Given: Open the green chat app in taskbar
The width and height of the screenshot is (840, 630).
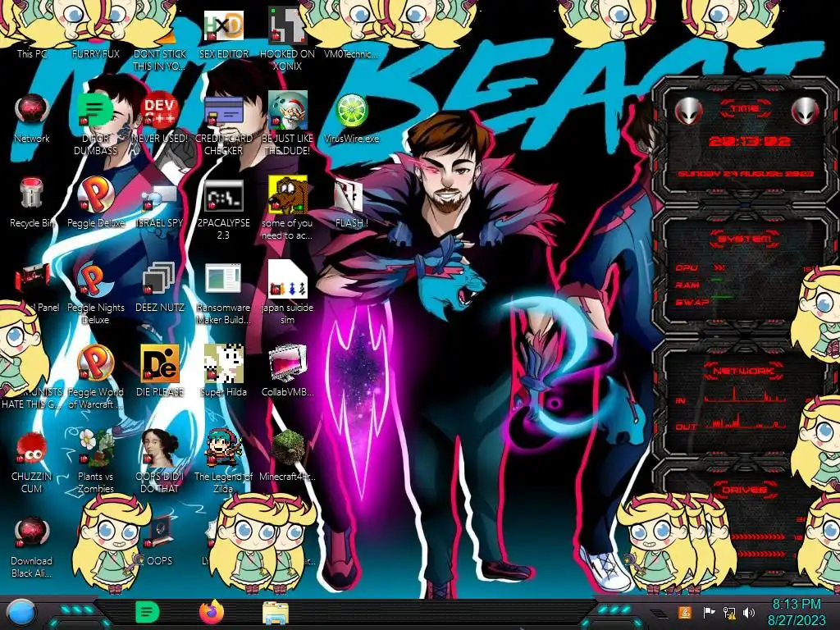Looking at the screenshot, I should pos(148,612).
